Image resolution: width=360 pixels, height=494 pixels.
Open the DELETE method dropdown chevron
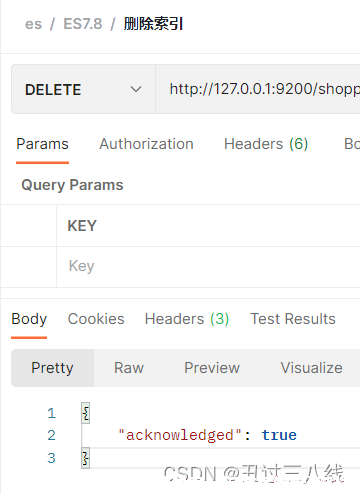click(x=136, y=89)
